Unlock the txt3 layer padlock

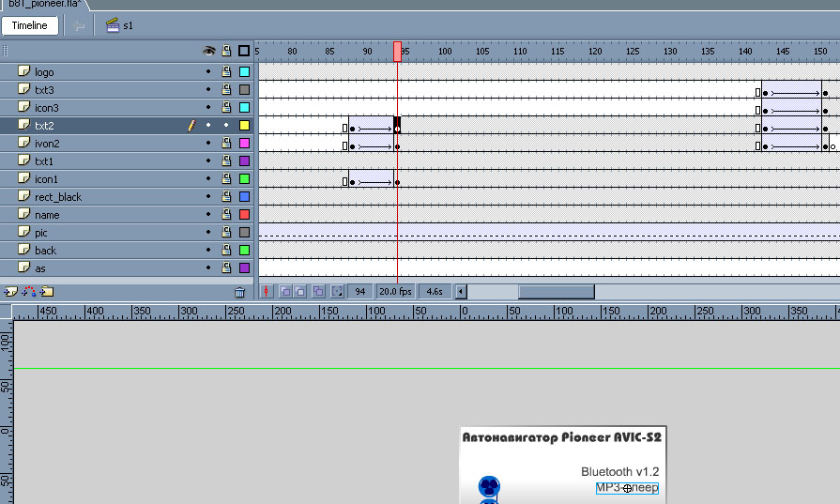tap(226, 89)
